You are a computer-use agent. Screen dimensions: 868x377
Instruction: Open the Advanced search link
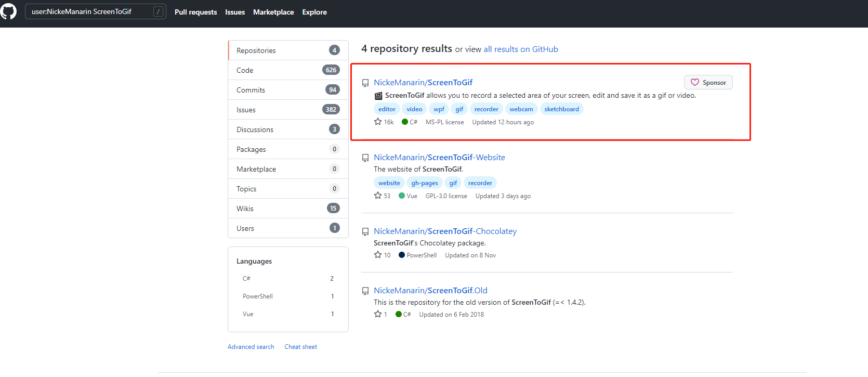(x=251, y=347)
